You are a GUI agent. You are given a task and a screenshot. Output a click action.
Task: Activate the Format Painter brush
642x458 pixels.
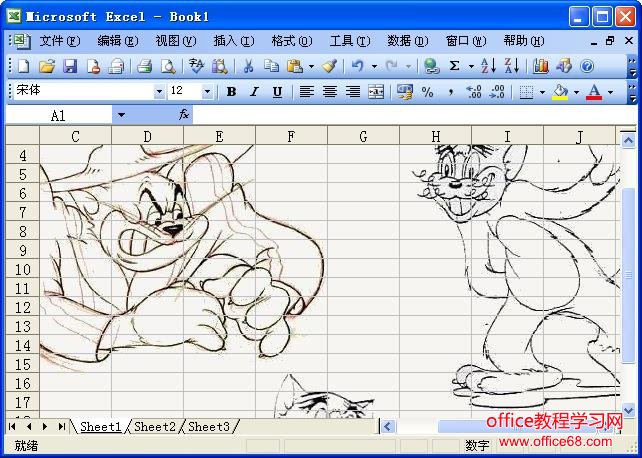pos(329,66)
